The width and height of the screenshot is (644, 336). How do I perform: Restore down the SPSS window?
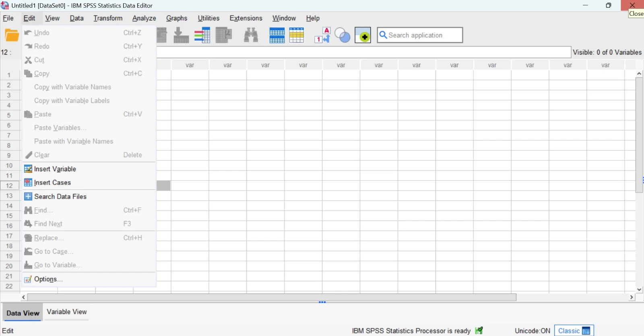pyautogui.click(x=609, y=5)
